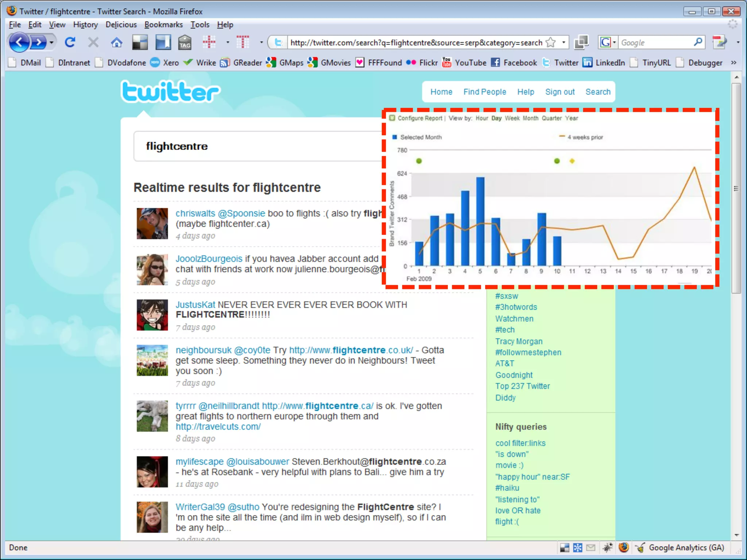Click the browser Forward arrow button

tap(38, 43)
